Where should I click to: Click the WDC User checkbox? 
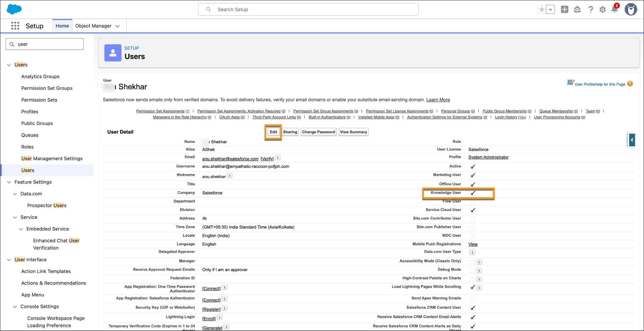[x=472, y=236]
